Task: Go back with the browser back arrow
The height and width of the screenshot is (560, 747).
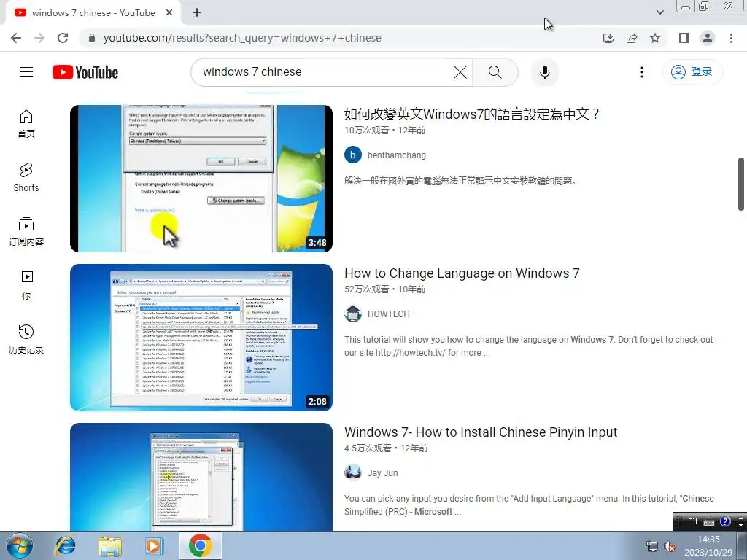Action: click(16, 38)
